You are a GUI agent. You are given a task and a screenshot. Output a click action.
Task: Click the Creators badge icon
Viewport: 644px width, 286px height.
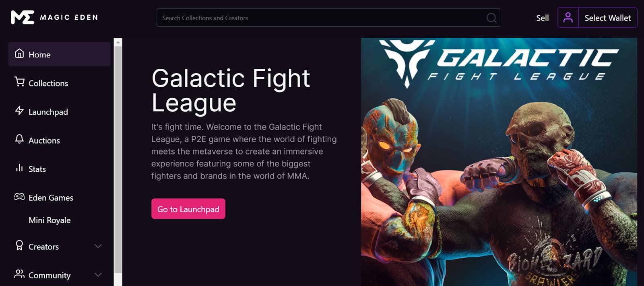tap(19, 245)
